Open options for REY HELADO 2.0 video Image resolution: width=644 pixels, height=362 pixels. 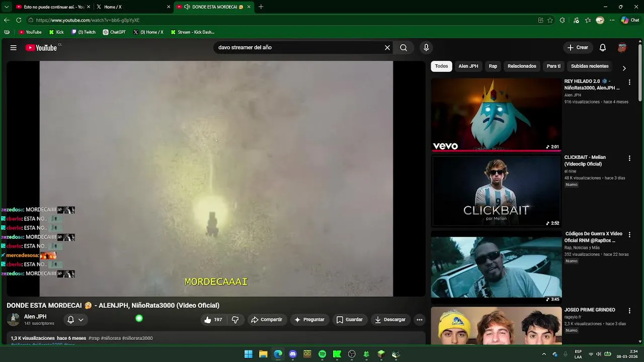(x=629, y=82)
